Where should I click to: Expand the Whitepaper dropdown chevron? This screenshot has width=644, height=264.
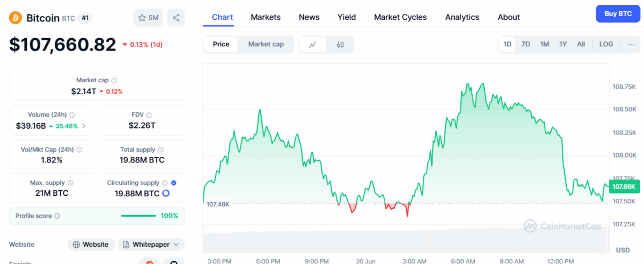coord(176,245)
